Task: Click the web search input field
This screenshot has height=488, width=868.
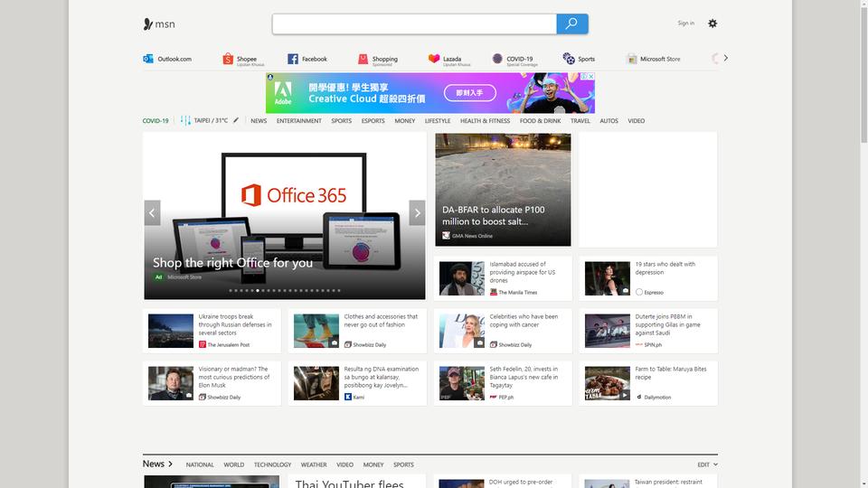Action: coord(414,23)
